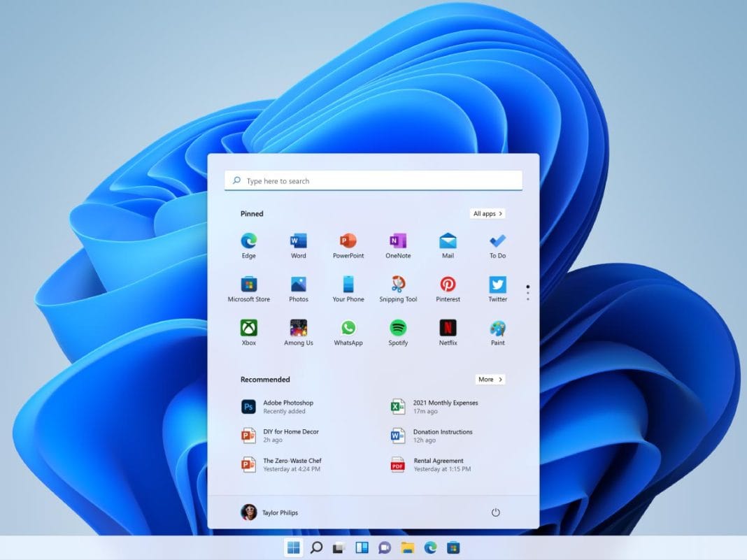Open File Explorer from the taskbar

coord(407,547)
